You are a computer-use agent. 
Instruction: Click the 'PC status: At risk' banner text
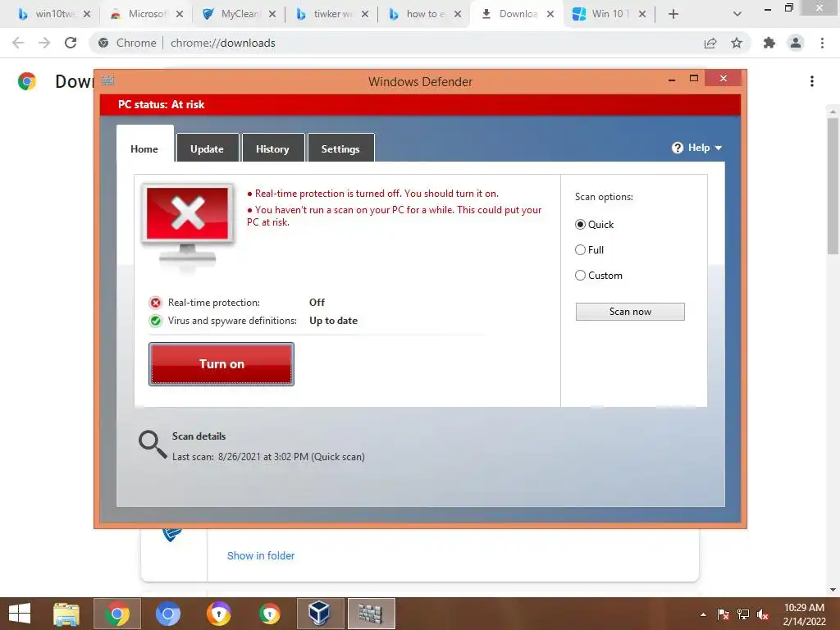[162, 104]
